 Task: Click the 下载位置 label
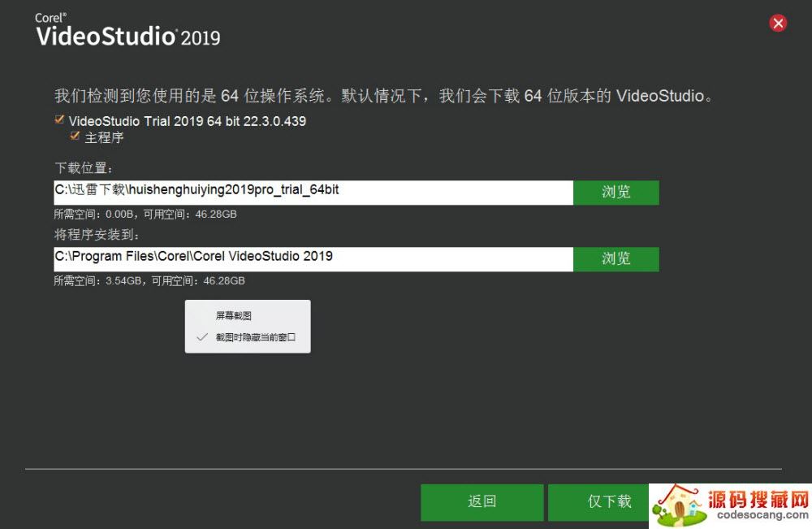tap(84, 168)
